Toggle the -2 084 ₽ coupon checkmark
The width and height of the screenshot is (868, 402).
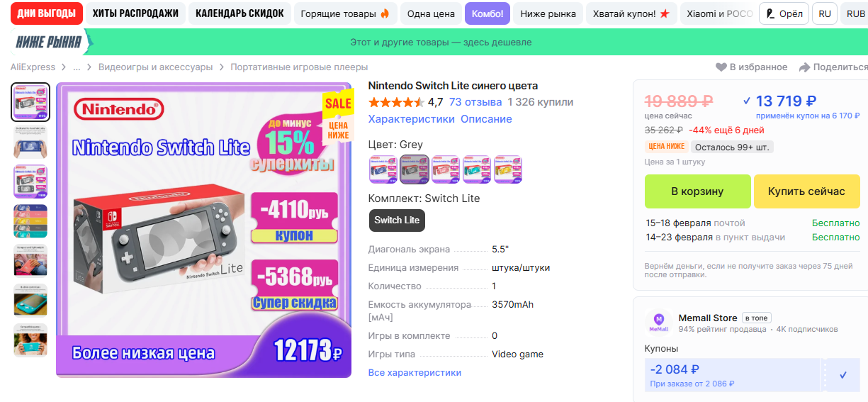[843, 375]
